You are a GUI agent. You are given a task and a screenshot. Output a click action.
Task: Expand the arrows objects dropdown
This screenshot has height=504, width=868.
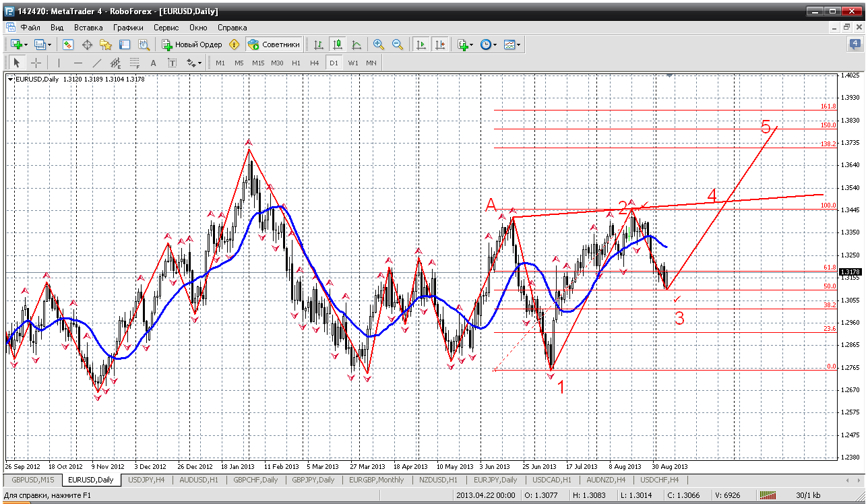point(195,63)
